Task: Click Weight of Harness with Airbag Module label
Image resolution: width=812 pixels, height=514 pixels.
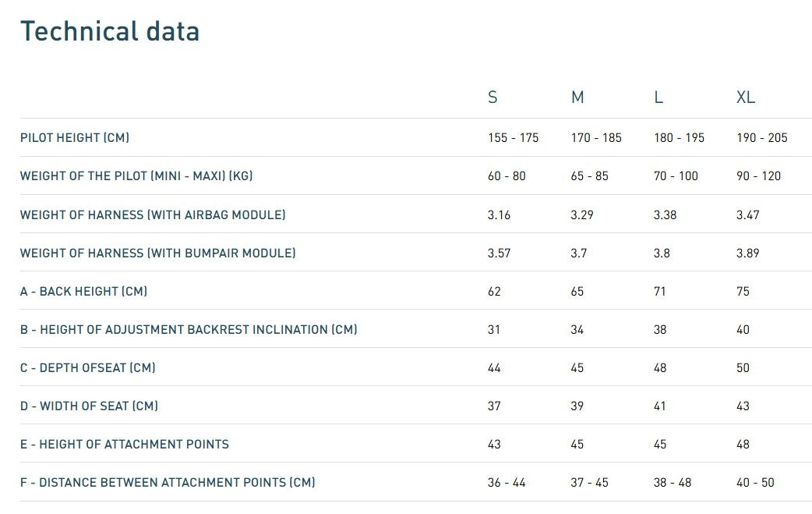Action: 153,214
